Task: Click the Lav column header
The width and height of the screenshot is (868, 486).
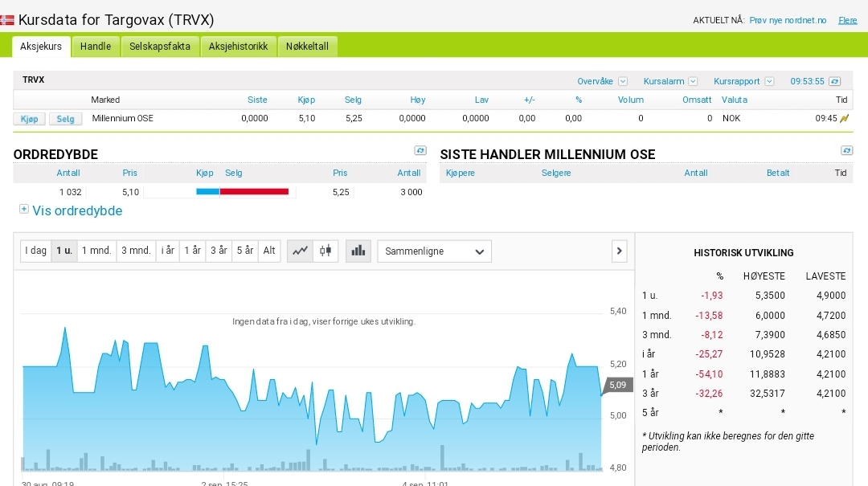Action: [481, 100]
